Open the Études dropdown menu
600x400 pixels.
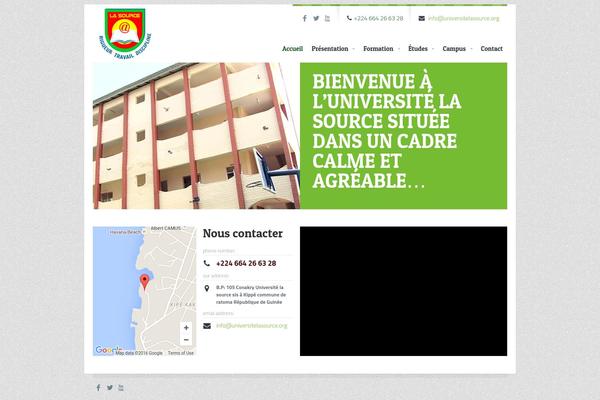pos(419,48)
